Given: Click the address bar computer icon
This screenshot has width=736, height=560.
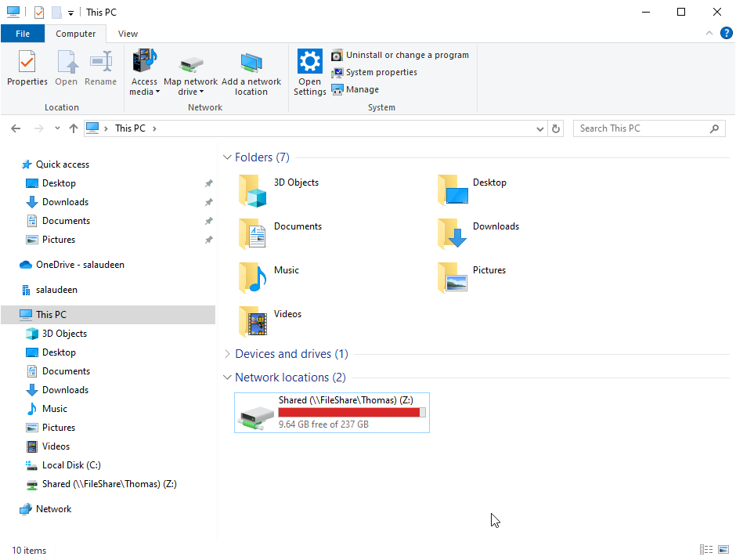Looking at the screenshot, I should 92,128.
